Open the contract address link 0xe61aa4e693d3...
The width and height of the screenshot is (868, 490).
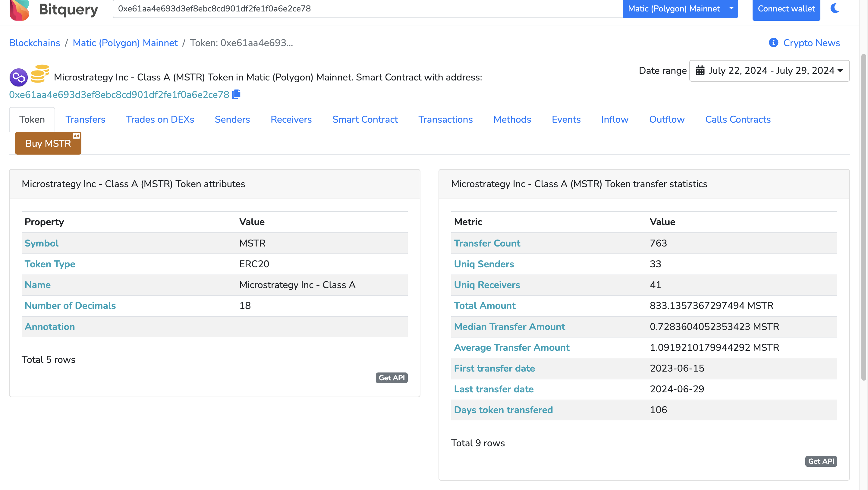(119, 95)
